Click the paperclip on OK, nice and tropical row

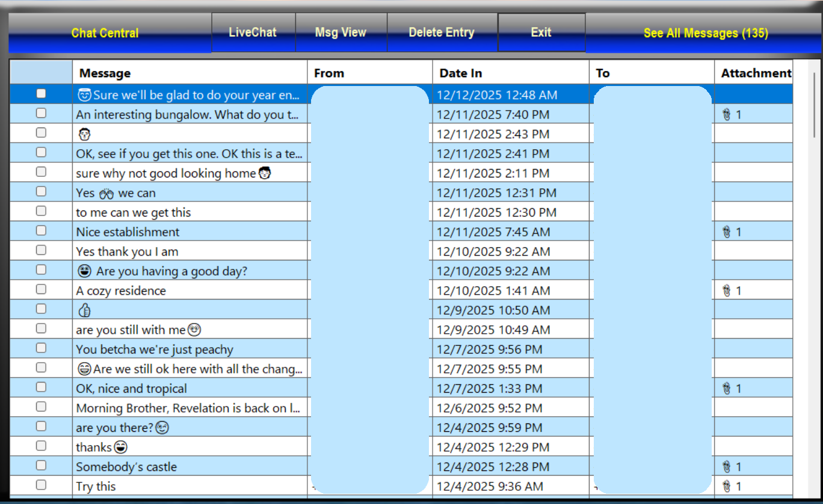[x=726, y=389]
